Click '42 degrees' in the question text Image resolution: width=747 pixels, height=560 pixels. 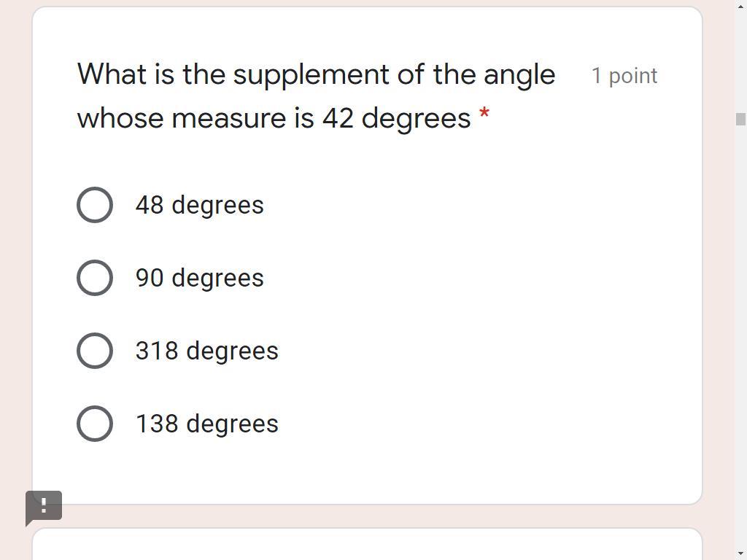click(x=396, y=118)
